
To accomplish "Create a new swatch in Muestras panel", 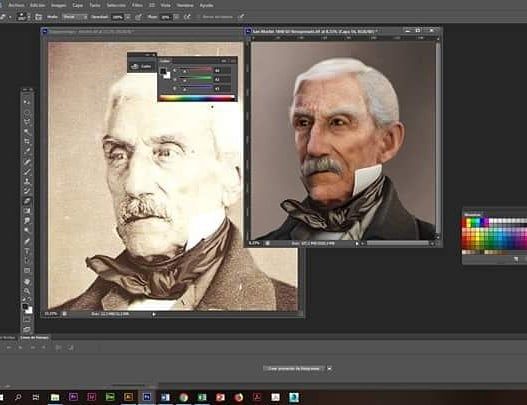I will [516, 259].
